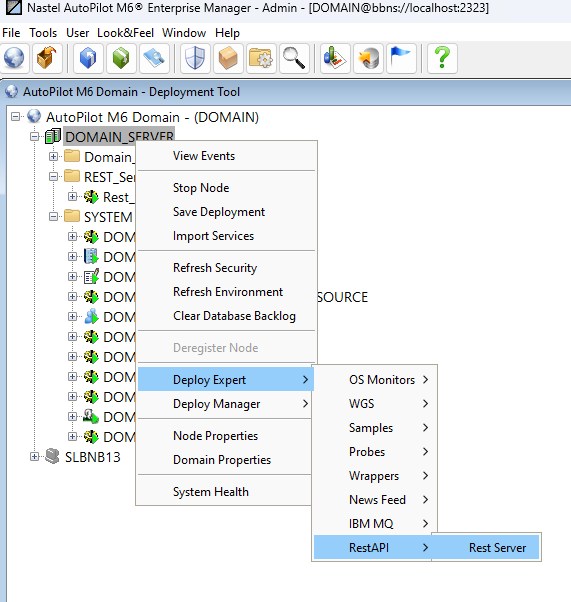Open the OS Monitors submenu
This screenshot has height=602, width=571.
tap(375, 380)
